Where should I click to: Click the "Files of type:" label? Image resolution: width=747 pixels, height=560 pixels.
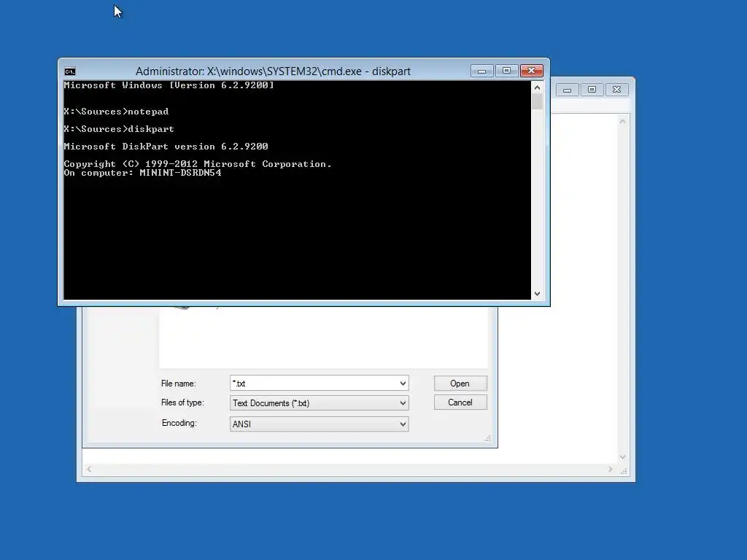[x=182, y=402]
